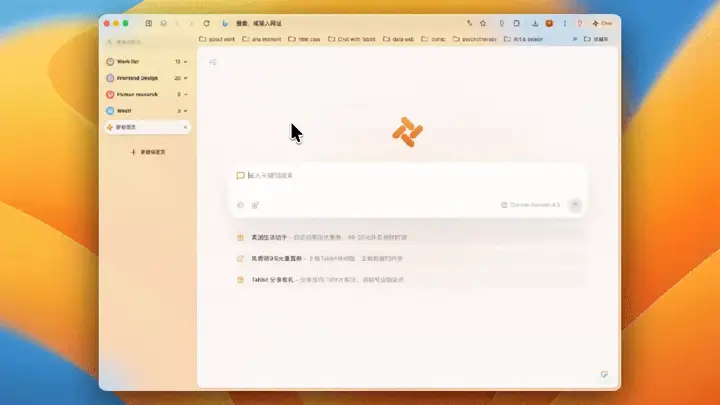Open downloads with the download arrow icon

point(535,23)
